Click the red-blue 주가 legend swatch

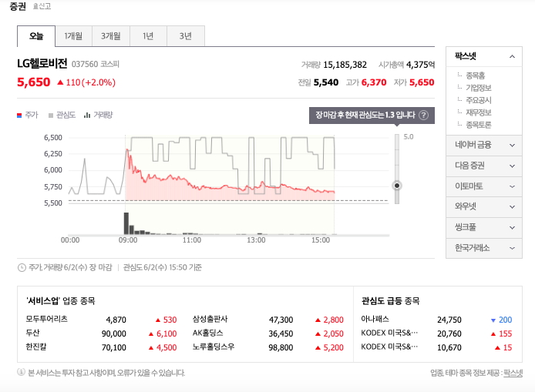coord(19,116)
